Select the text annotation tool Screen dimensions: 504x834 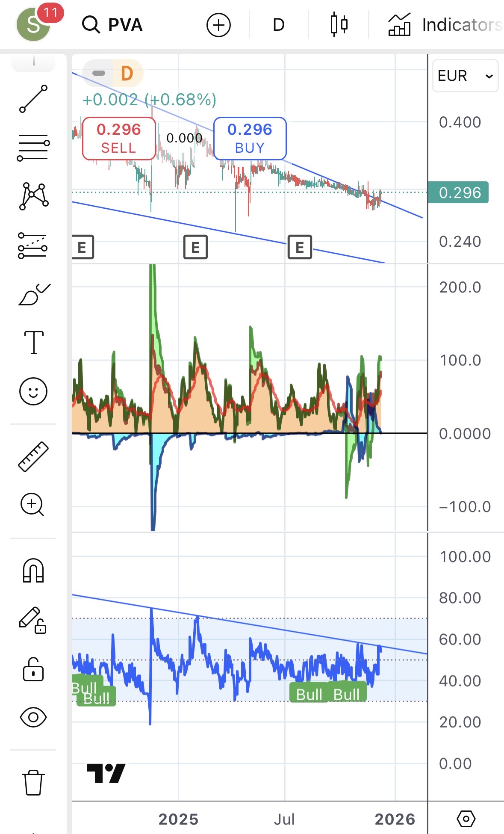coord(33,343)
